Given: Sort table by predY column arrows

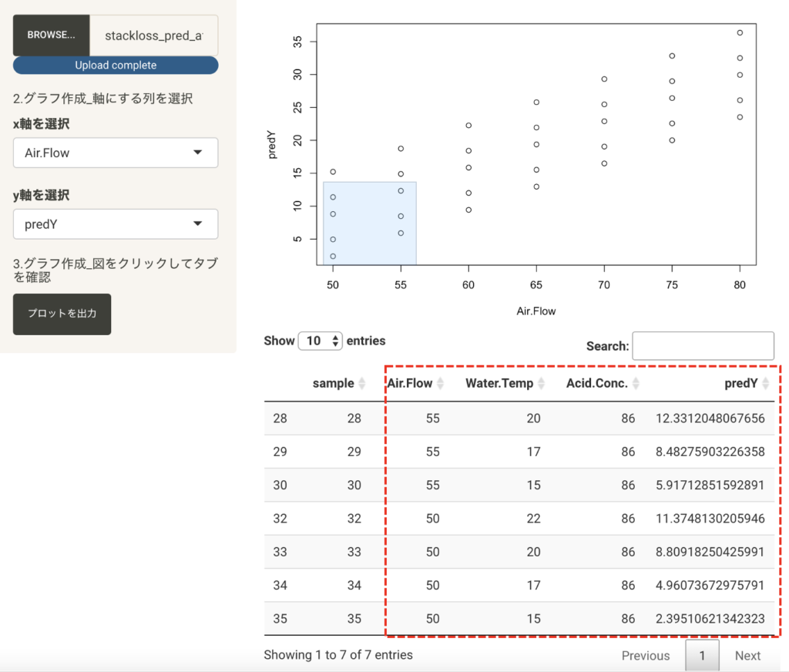Looking at the screenshot, I should pyautogui.click(x=765, y=384).
